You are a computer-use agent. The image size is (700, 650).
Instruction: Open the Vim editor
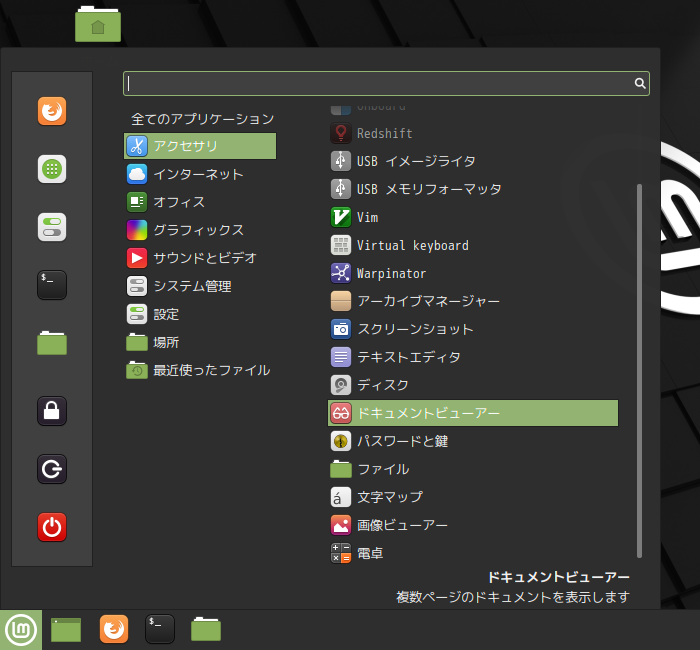(473, 217)
